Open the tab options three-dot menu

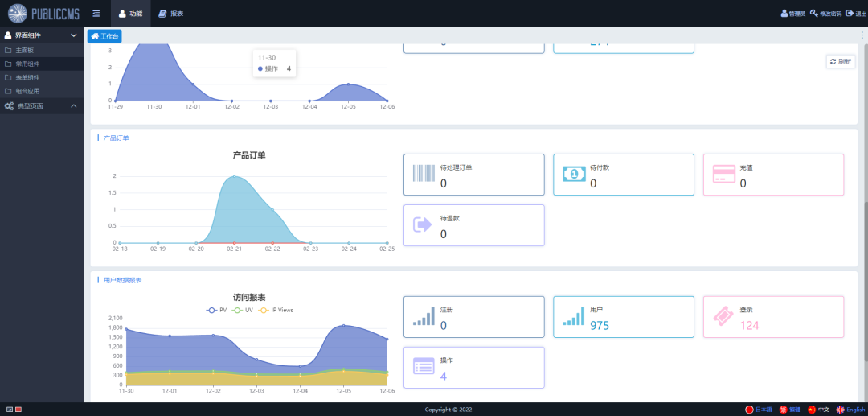[862, 35]
